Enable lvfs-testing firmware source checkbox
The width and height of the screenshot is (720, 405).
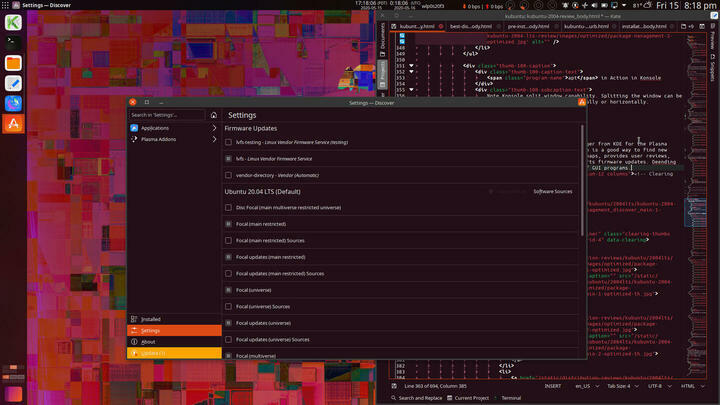click(x=228, y=142)
